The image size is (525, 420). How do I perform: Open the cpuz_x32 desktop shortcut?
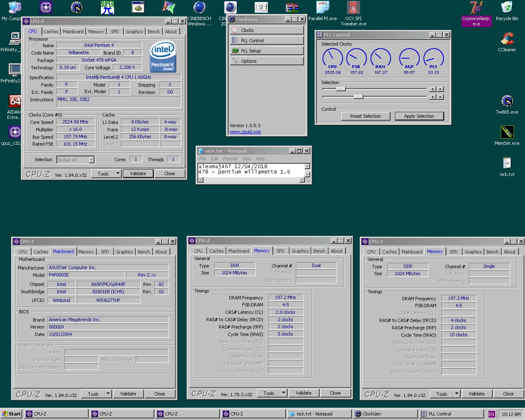[x=15, y=132]
